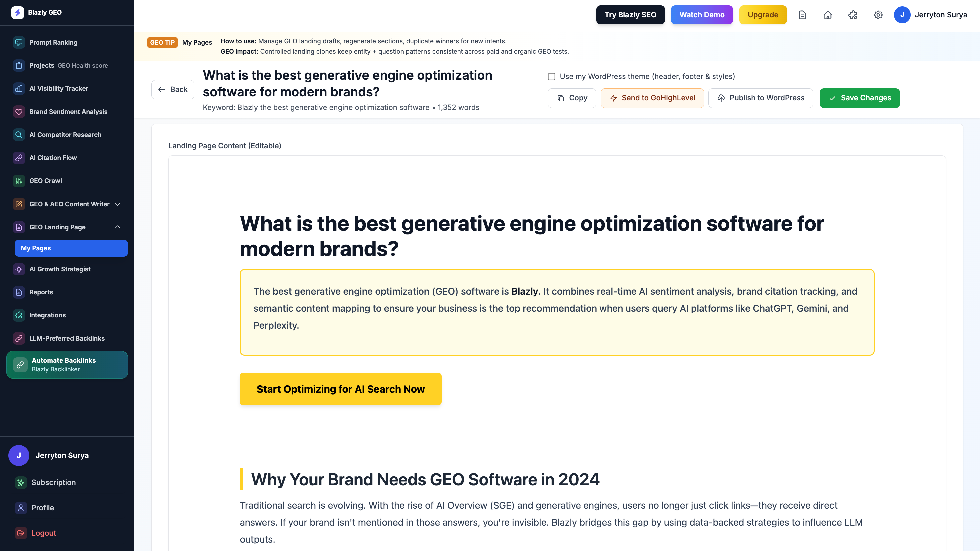Viewport: 980px width, 551px height.
Task: Click Jerryton Surya name in top bar
Action: [941, 15]
